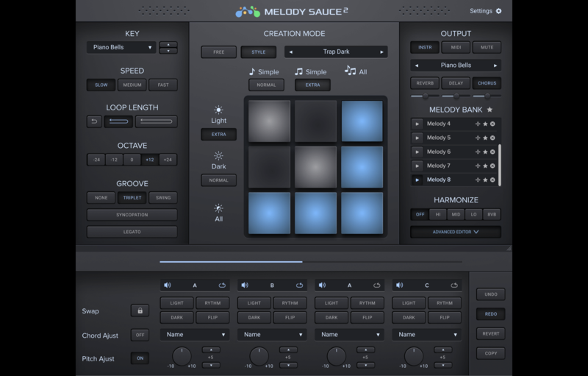Regenerate first section A with loop icon
The height and width of the screenshot is (376, 588).
pos(222,285)
